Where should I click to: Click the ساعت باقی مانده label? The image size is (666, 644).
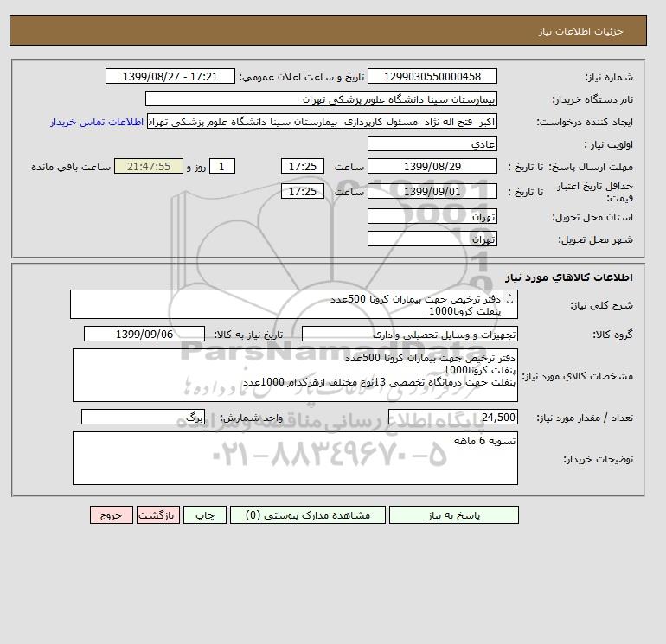[x=71, y=167]
